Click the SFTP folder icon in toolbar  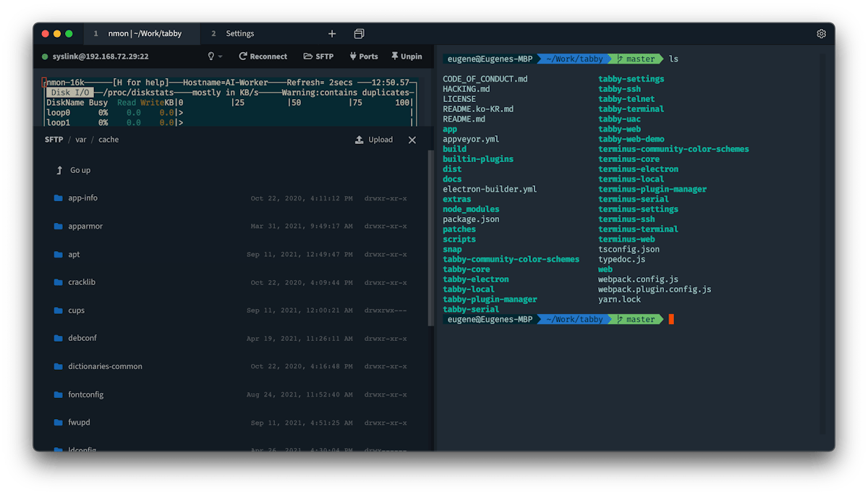point(307,56)
